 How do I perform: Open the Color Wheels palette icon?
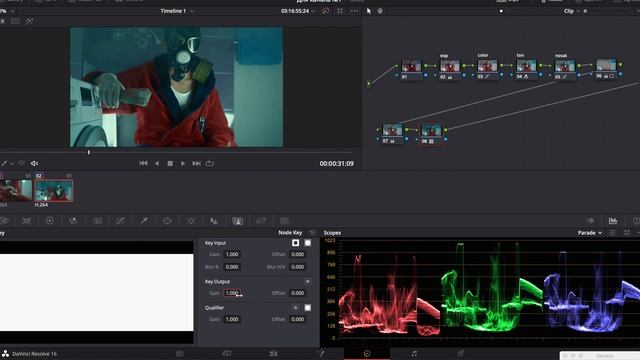coord(50,221)
